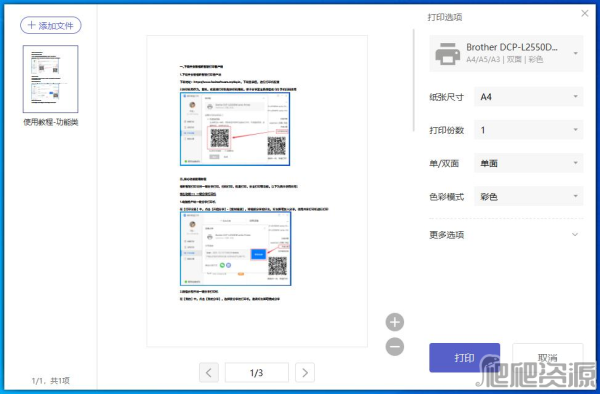The height and width of the screenshot is (394, 600).
Task: Click the 添加文件 button
Action: tap(51, 25)
